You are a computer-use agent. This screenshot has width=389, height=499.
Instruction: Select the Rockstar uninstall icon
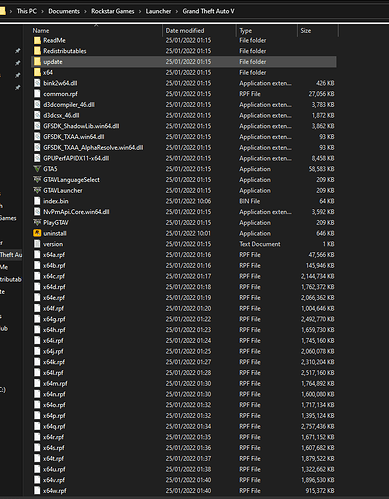pyautogui.click(x=37, y=233)
